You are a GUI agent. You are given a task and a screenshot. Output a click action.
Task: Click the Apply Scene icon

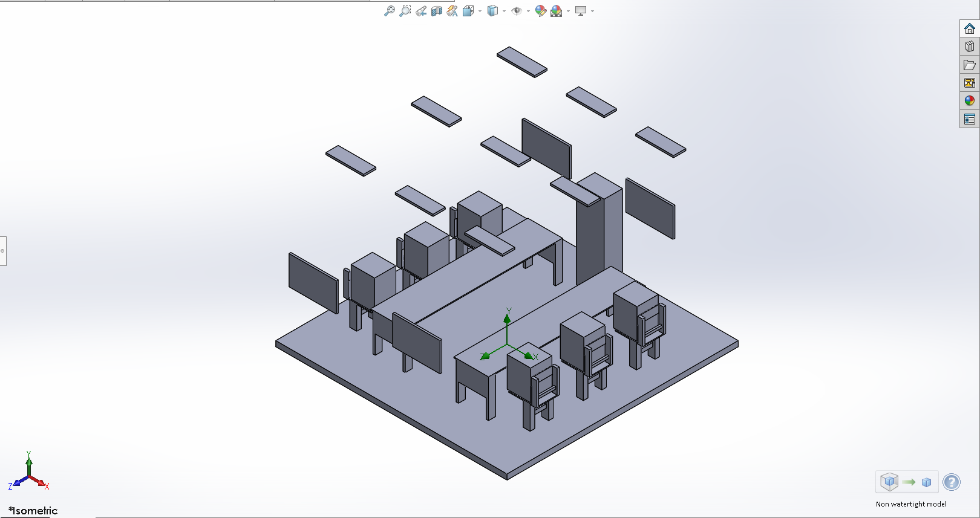(557, 11)
